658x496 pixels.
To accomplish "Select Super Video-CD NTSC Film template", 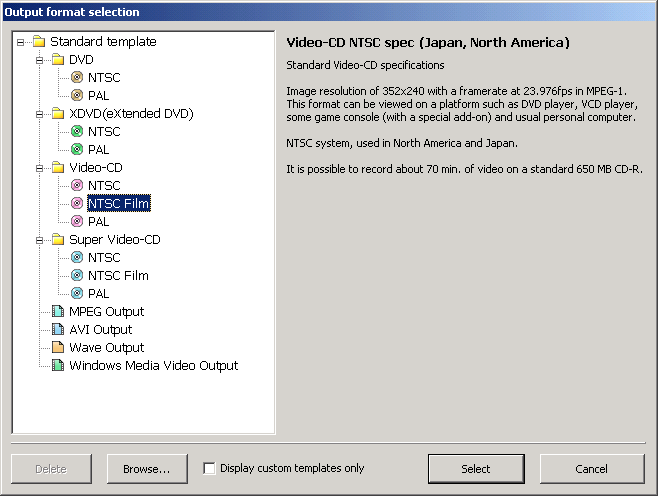I will 118,276.
